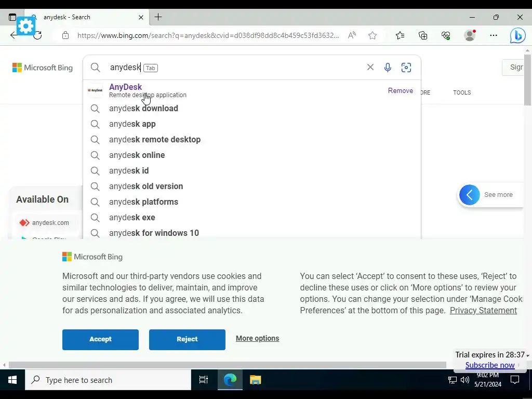This screenshot has width=532, height=399.
Task: Open the Windows Start menu
Action: click(x=12, y=380)
